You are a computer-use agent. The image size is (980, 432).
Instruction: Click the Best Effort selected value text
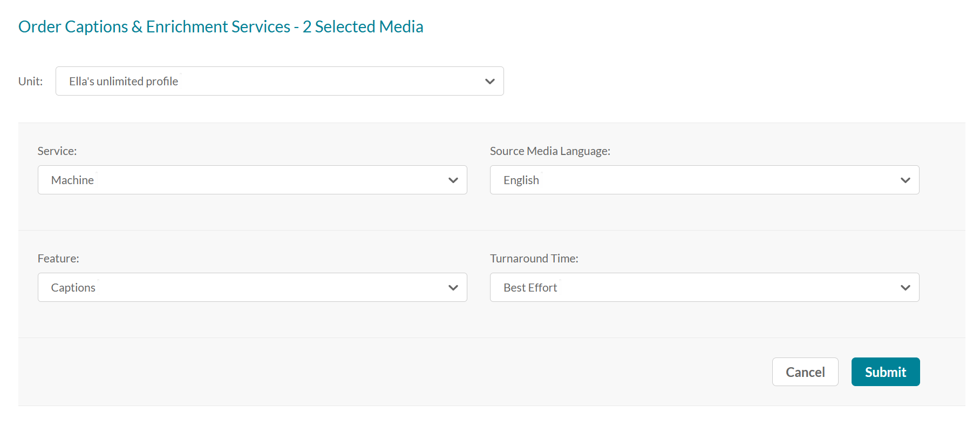pyautogui.click(x=530, y=288)
